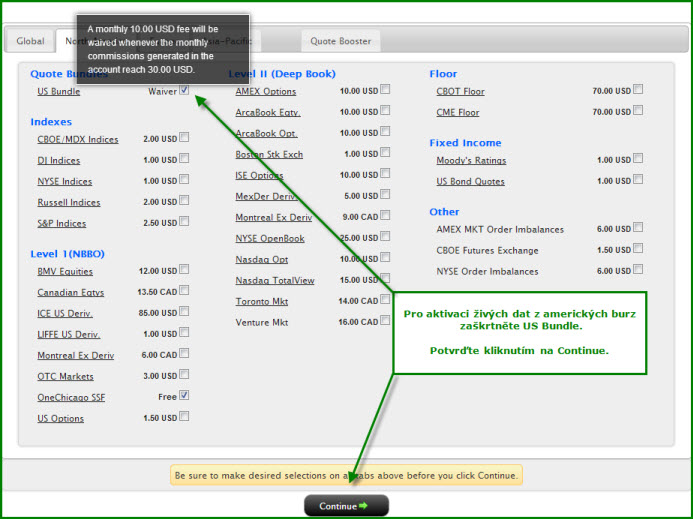
Task: Open the US Options link
Action: pos(61,419)
